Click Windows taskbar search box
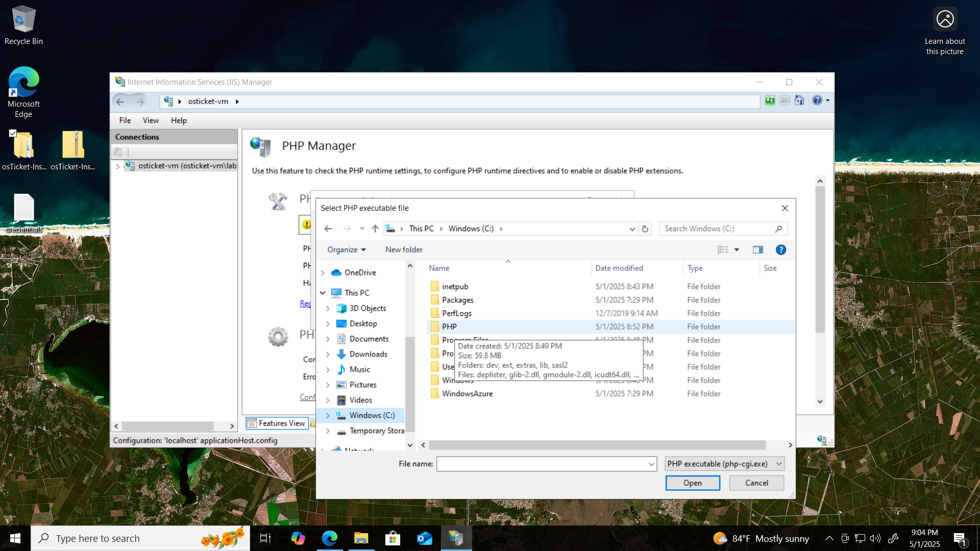The height and width of the screenshot is (551, 980). 140,538
